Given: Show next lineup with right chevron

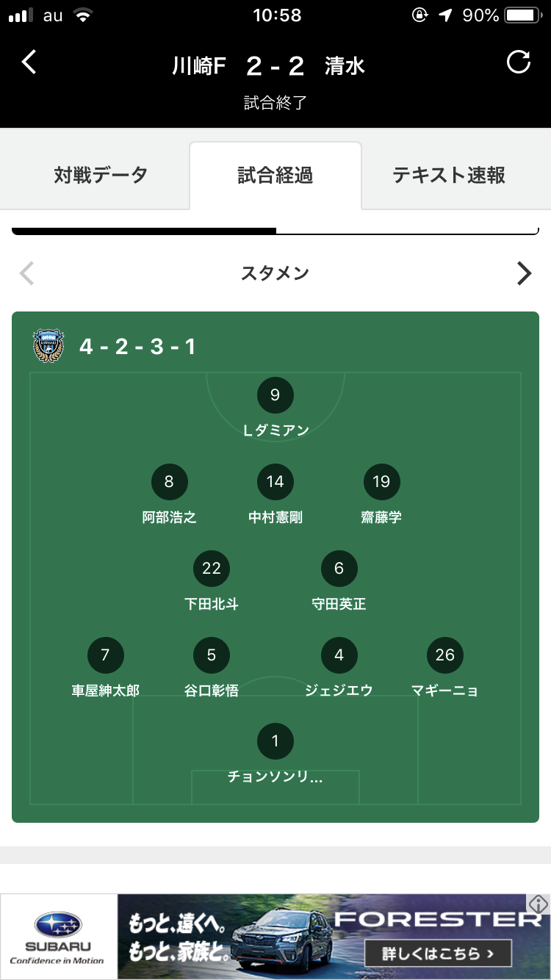Looking at the screenshot, I should point(524,273).
